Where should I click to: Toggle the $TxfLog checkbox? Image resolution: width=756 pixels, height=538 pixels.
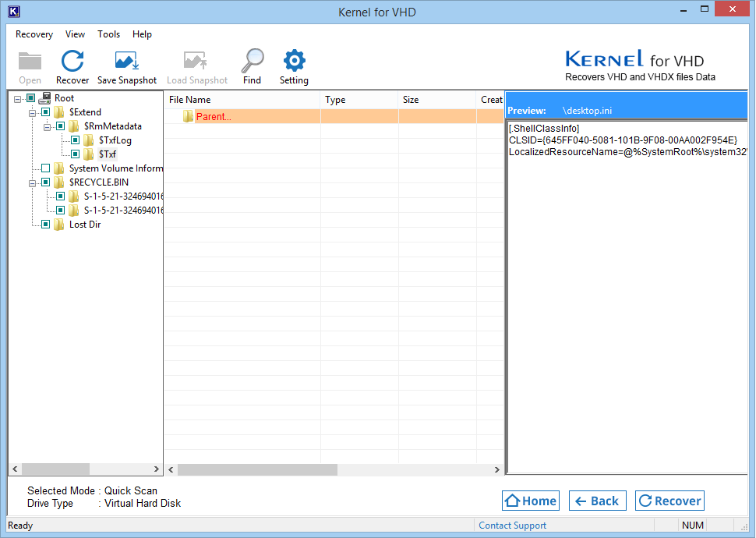pyautogui.click(x=76, y=140)
